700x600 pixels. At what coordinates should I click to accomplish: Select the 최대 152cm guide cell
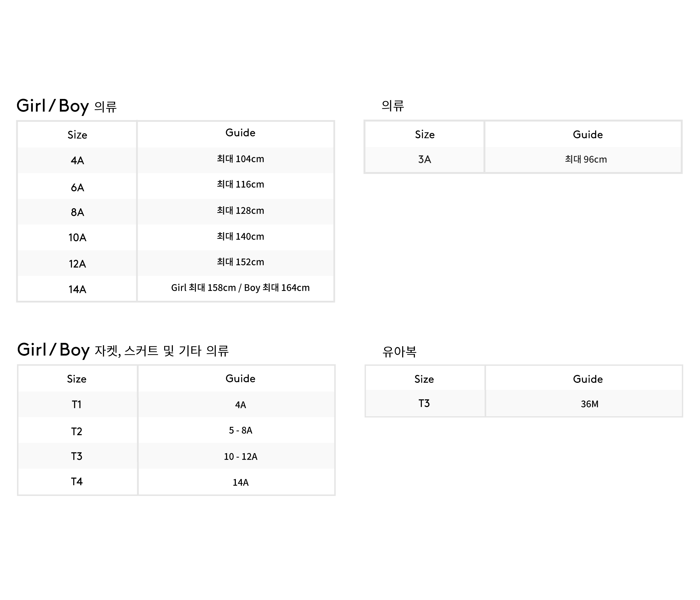click(240, 262)
